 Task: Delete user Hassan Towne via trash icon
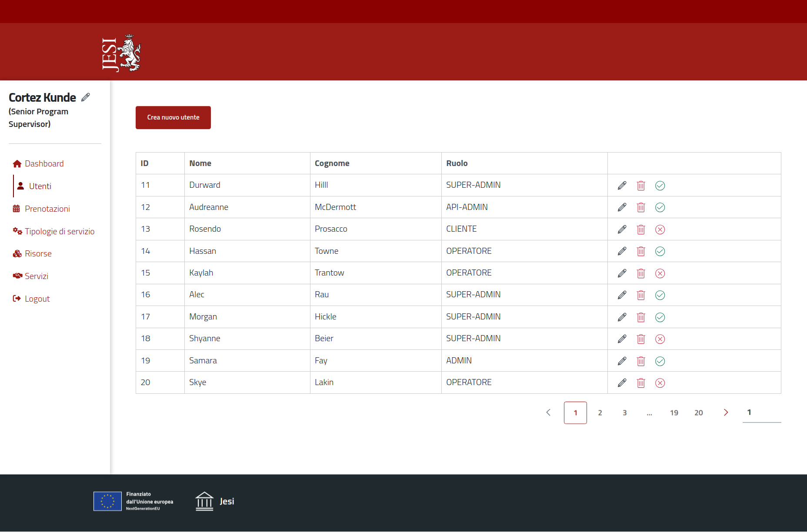pyautogui.click(x=641, y=251)
